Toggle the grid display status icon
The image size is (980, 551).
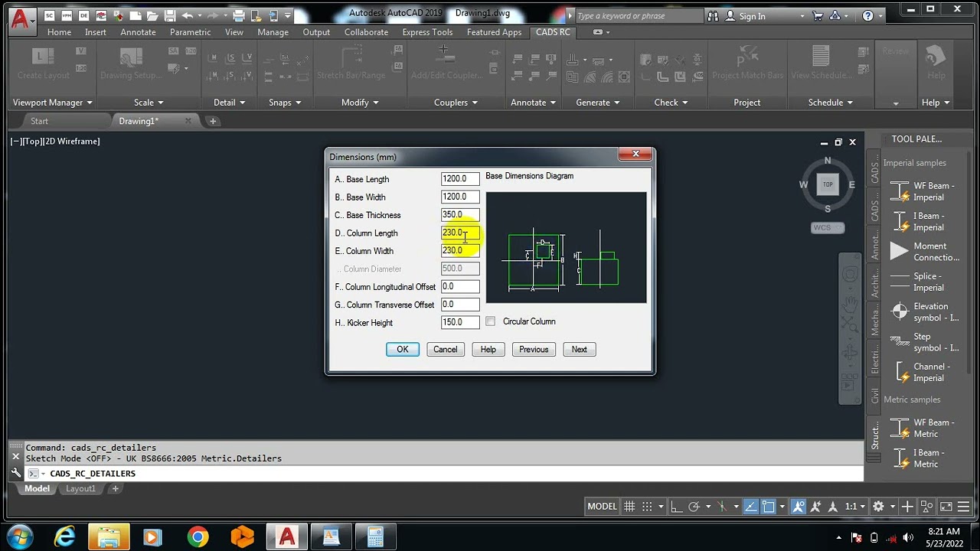[629, 506]
